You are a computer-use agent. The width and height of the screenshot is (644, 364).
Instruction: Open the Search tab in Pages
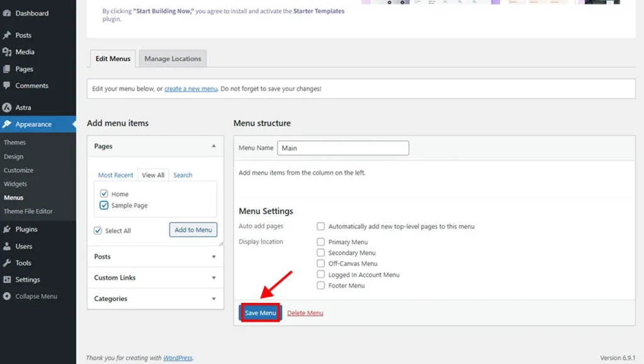tap(182, 174)
